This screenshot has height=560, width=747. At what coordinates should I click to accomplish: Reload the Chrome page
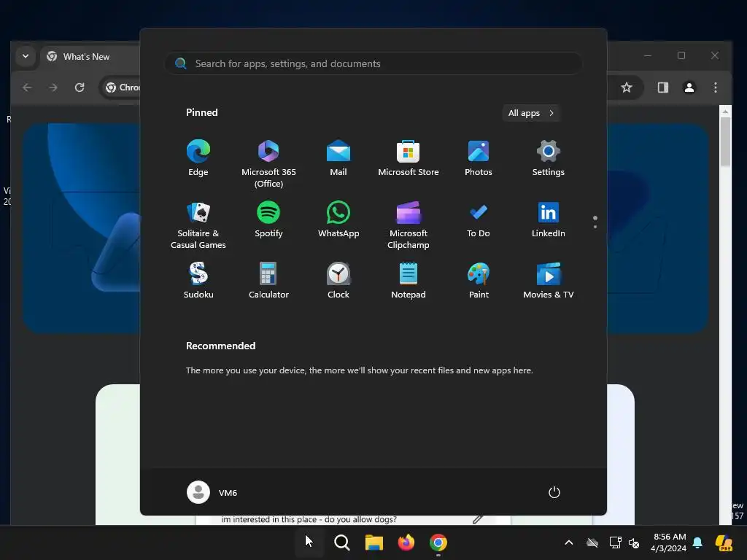80,87
